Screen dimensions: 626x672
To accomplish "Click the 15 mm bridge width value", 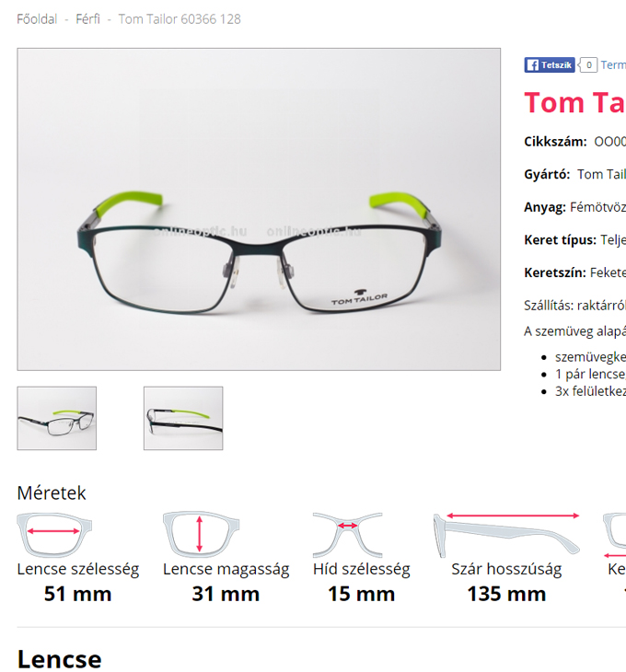I will (x=361, y=594).
